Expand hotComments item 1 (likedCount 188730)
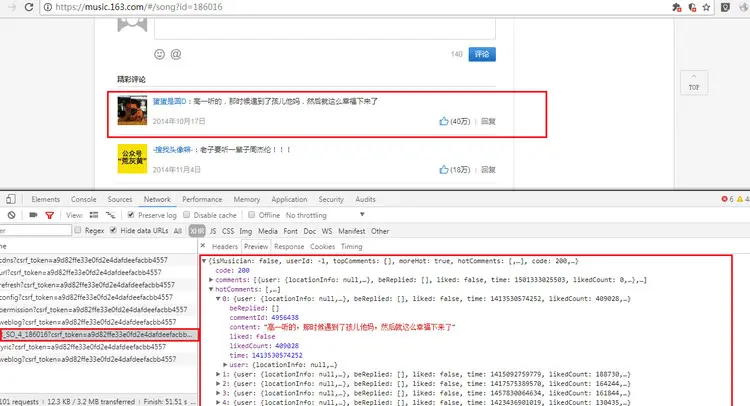 [x=218, y=374]
